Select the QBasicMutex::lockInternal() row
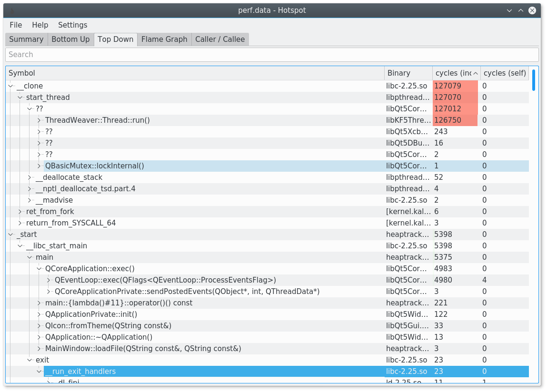The width and height of the screenshot is (547, 392). coord(95,166)
